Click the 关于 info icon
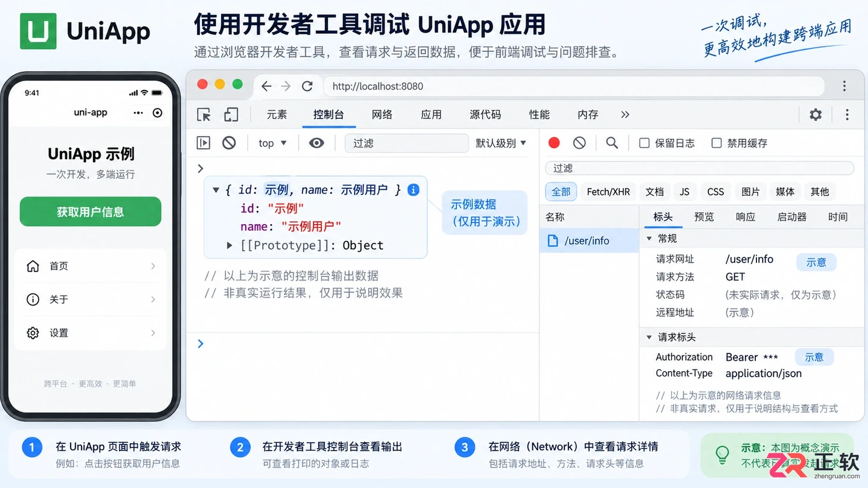This screenshot has width=868, height=488. click(x=33, y=299)
